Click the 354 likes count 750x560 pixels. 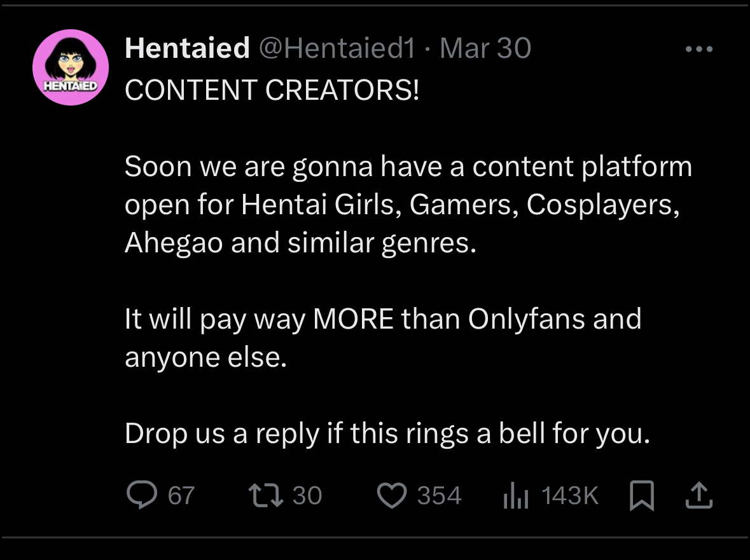point(439,496)
